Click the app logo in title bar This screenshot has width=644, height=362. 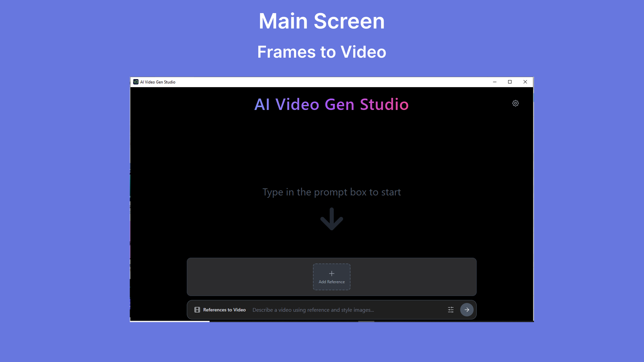[x=136, y=82]
